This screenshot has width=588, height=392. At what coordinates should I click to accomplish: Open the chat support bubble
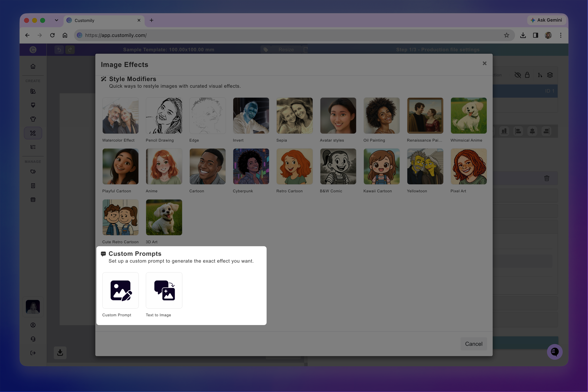tap(555, 352)
